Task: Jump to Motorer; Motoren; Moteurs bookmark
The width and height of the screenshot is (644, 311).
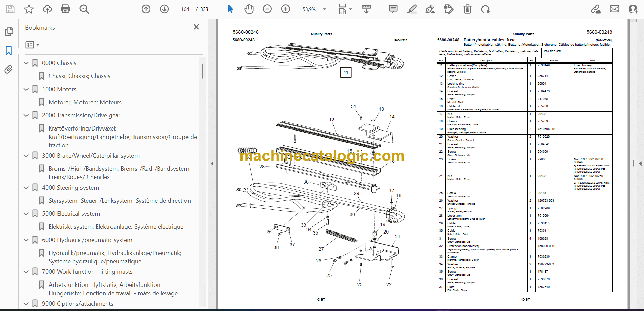Action: pyautogui.click(x=85, y=102)
